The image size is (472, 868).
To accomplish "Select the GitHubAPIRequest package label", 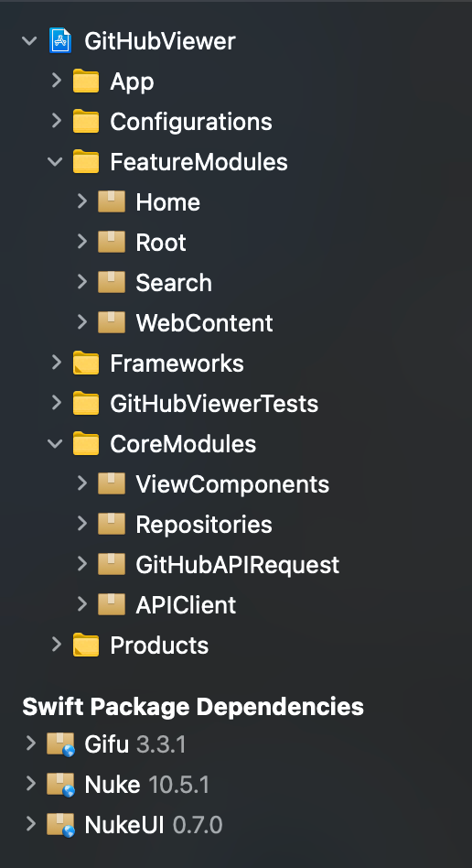I will (x=238, y=565).
